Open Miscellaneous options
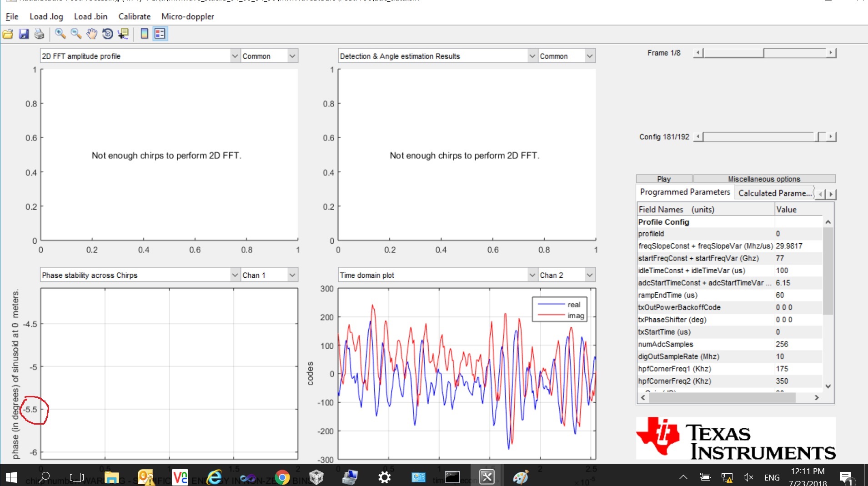The width and height of the screenshot is (868, 486). tap(764, 179)
